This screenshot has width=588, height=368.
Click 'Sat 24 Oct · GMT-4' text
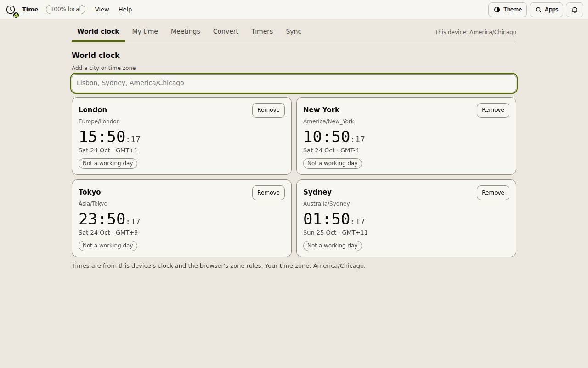click(331, 150)
